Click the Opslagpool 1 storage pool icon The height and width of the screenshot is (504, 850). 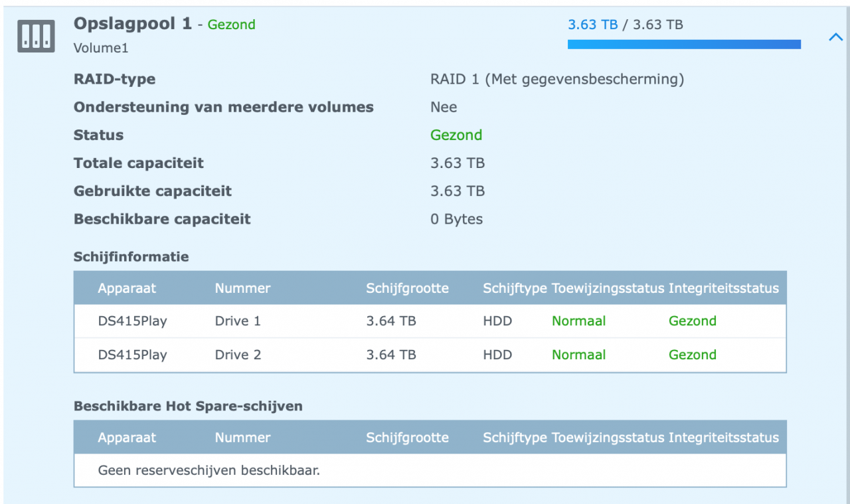point(36,37)
